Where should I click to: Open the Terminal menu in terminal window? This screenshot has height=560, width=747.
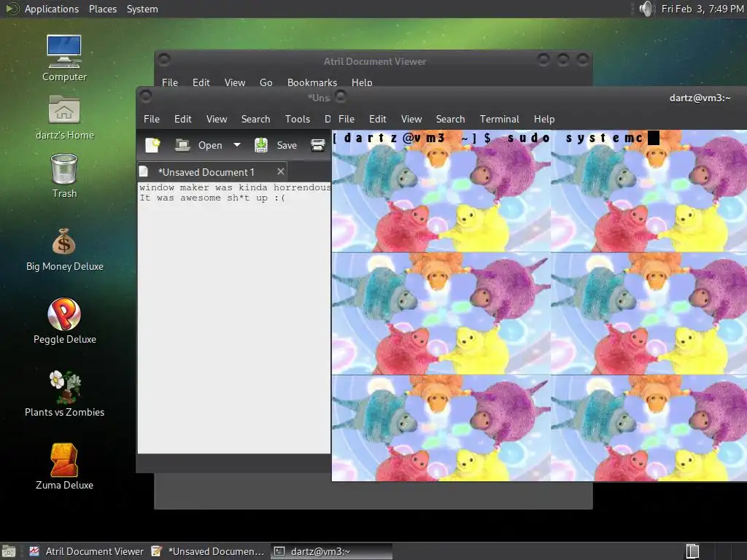(499, 119)
